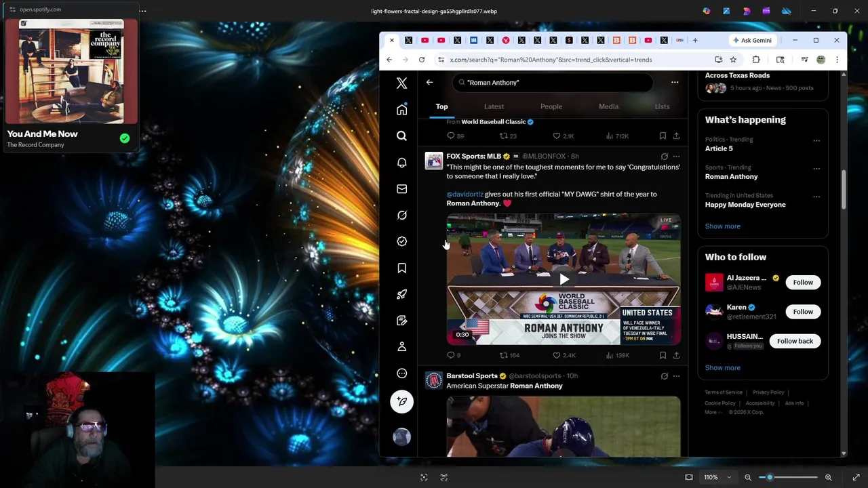Open the account avatar in X sidebar

(x=401, y=437)
